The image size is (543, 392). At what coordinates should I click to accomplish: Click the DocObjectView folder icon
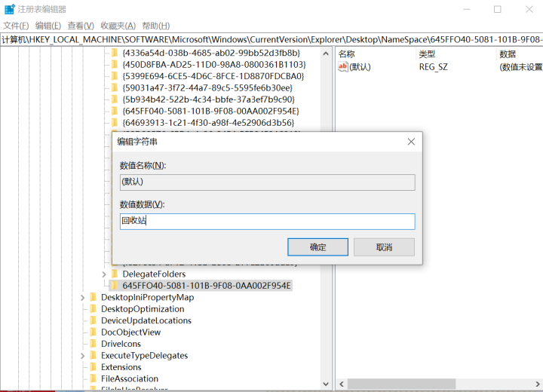(x=94, y=332)
